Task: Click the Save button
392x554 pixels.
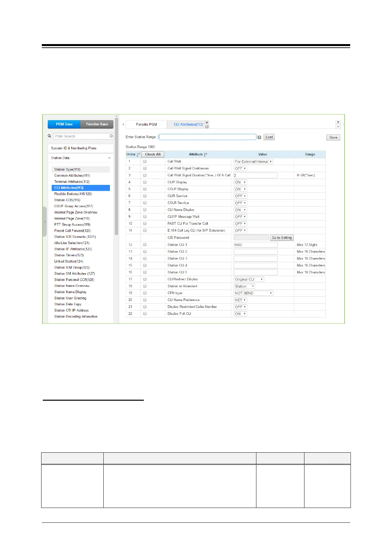Action: click(333, 138)
